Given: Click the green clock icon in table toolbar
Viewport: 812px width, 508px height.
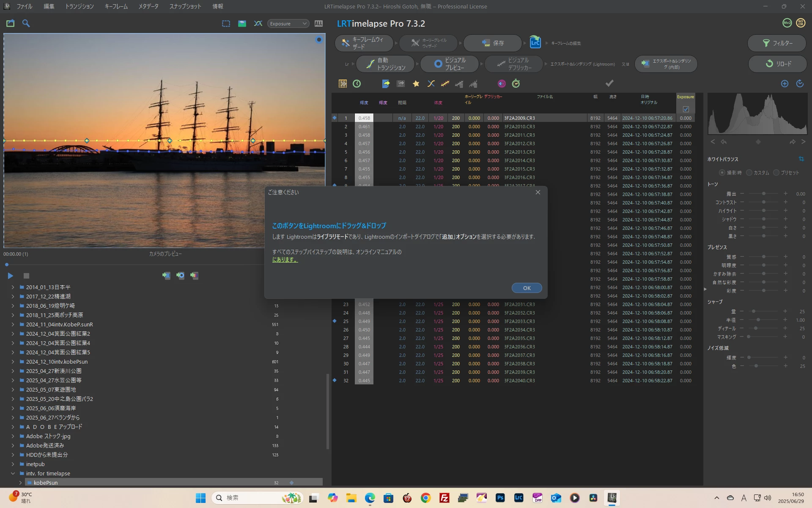Looking at the screenshot, I should pos(357,84).
